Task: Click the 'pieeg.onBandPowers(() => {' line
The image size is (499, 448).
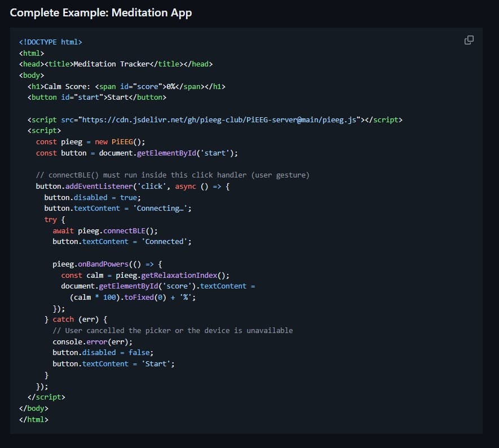Action: [x=107, y=264]
